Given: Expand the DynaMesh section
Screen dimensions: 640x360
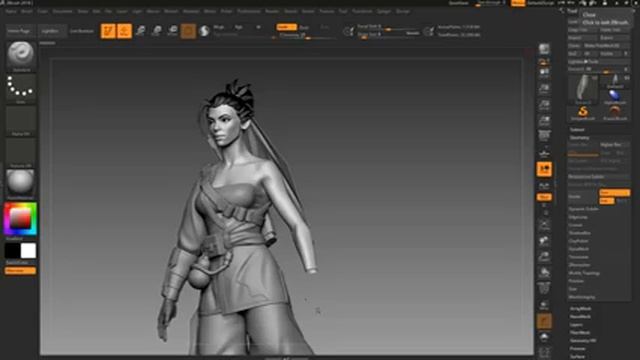Looking at the screenshot, I should pyautogui.click(x=579, y=249).
